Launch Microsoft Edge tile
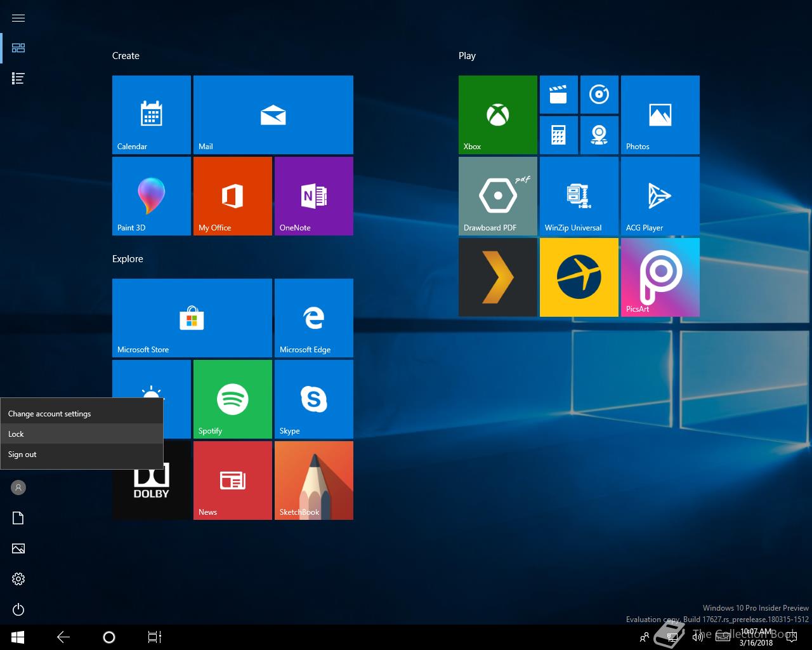 tap(314, 318)
